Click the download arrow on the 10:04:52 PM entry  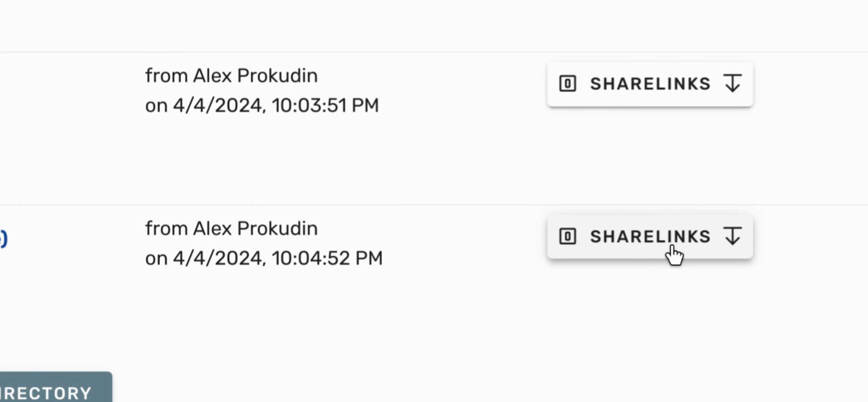click(733, 236)
